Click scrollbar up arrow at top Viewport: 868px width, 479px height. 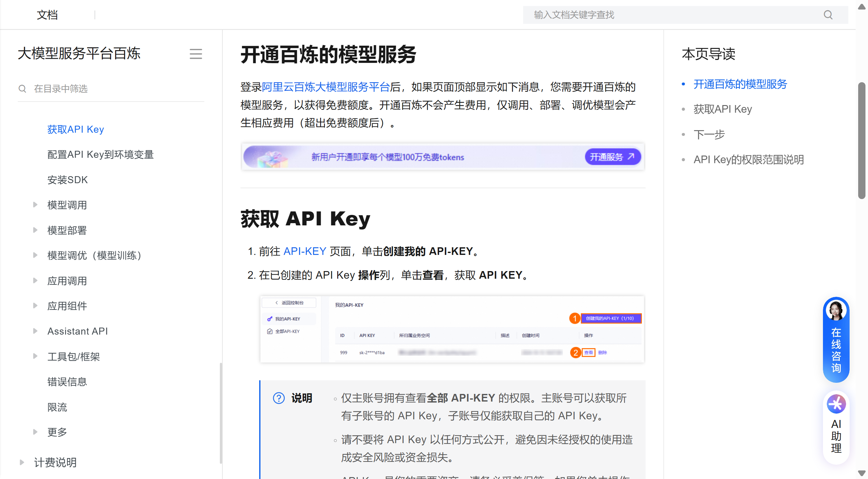(x=862, y=7)
